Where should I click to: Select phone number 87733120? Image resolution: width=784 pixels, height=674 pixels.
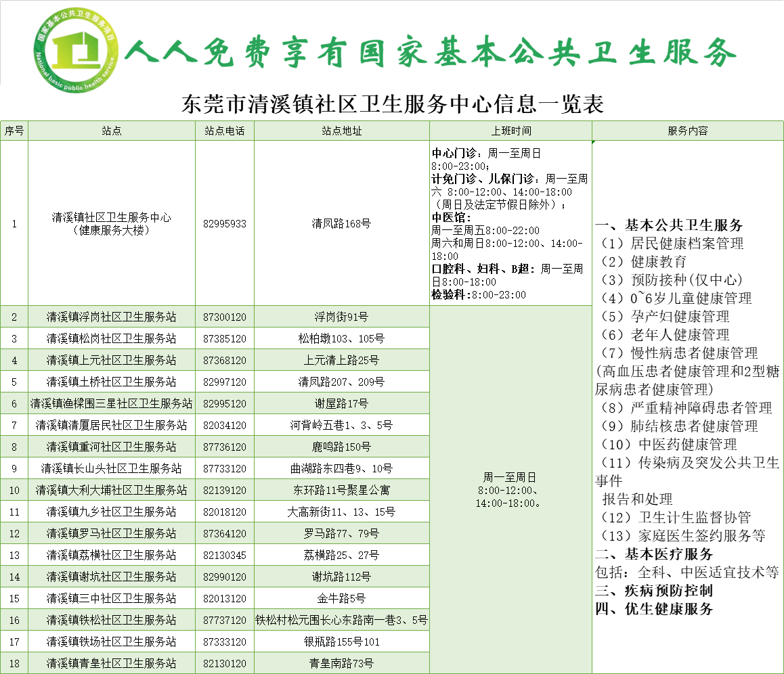pos(225,469)
